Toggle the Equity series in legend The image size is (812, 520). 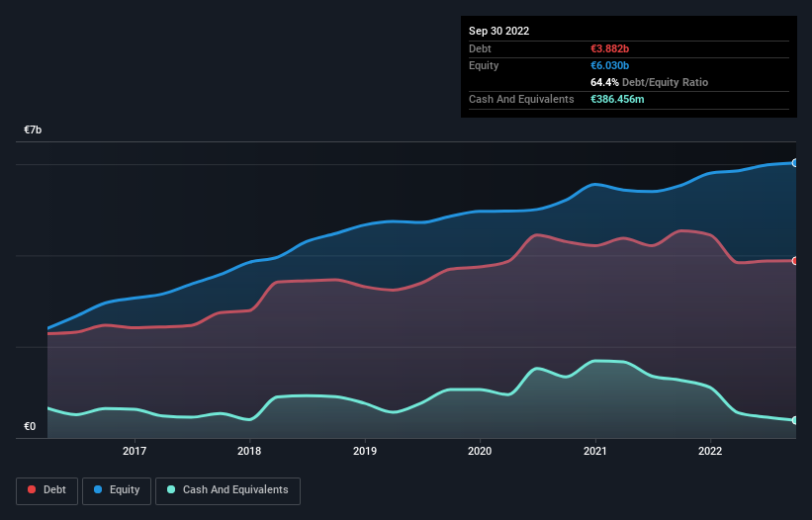point(117,489)
